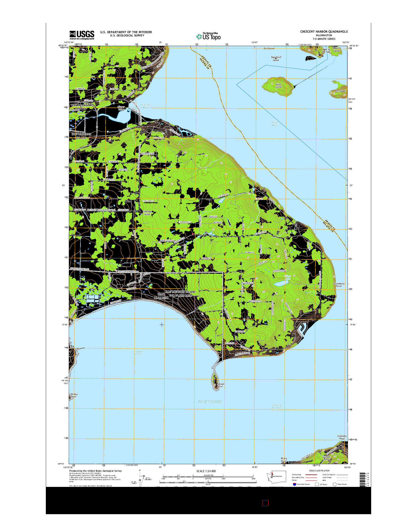Click the '17'30"' latitude label on right margin

352,325
